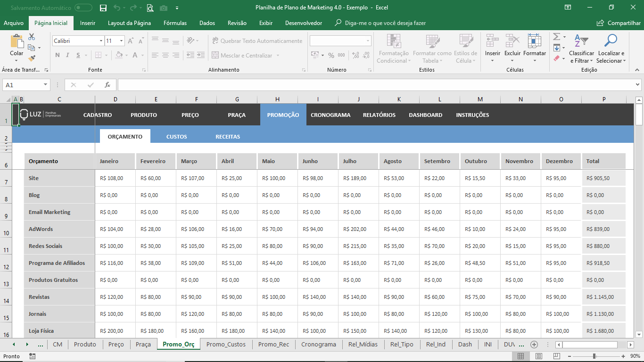Click the add new sheet plus icon
The width and height of the screenshot is (644, 362).
(x=534, y=345)
